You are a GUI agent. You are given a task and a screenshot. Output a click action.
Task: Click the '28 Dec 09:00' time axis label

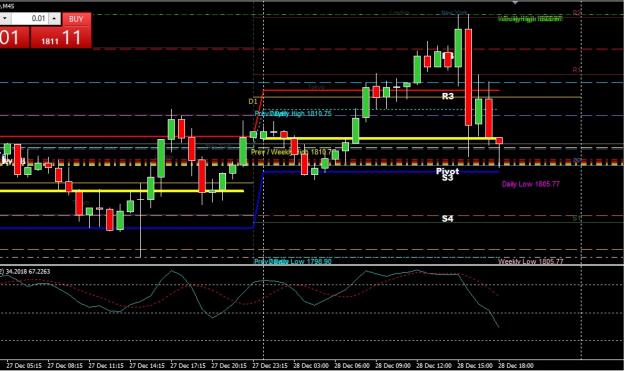[393, 365]
